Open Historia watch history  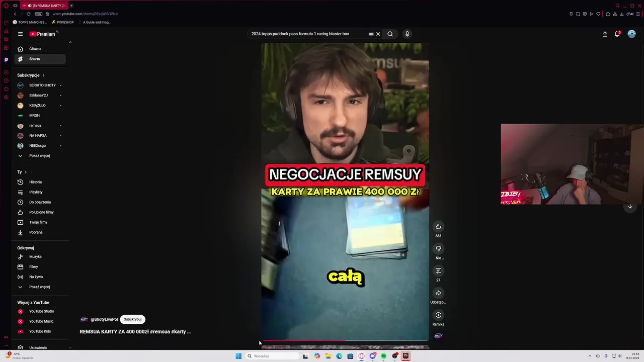(x=40, y=182)
